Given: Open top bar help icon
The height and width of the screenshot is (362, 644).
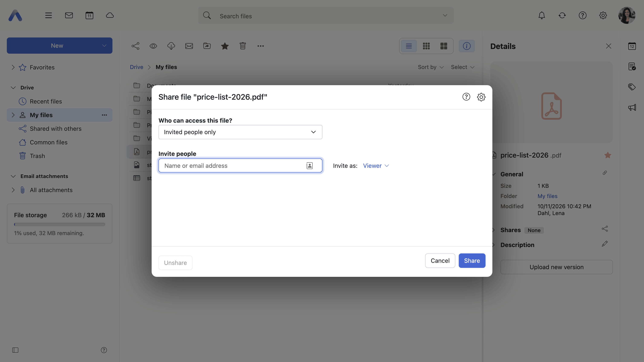Looking at the screenshot, I should (x=582, y=16).
